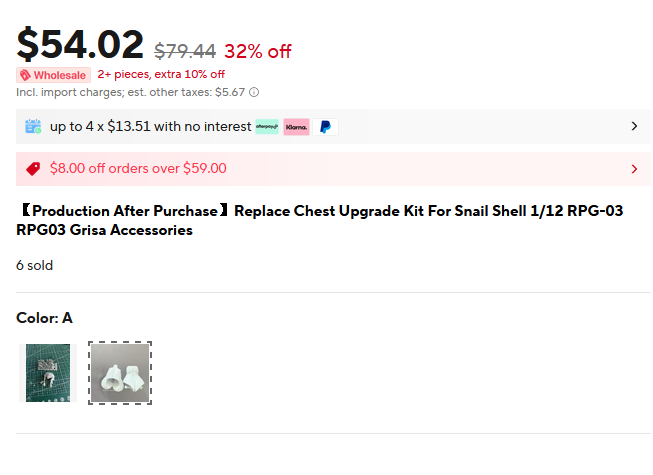Click the crossed-out $79.44 original price
Image resolution: width=653 pixels, height=475 pixels.
coord(185,52)
